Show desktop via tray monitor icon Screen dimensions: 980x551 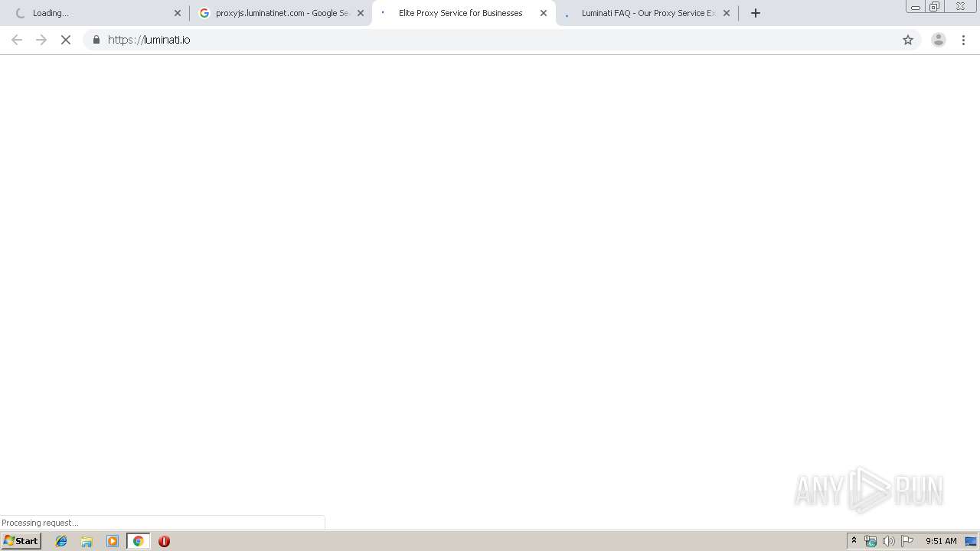click(x=971, y=541)
